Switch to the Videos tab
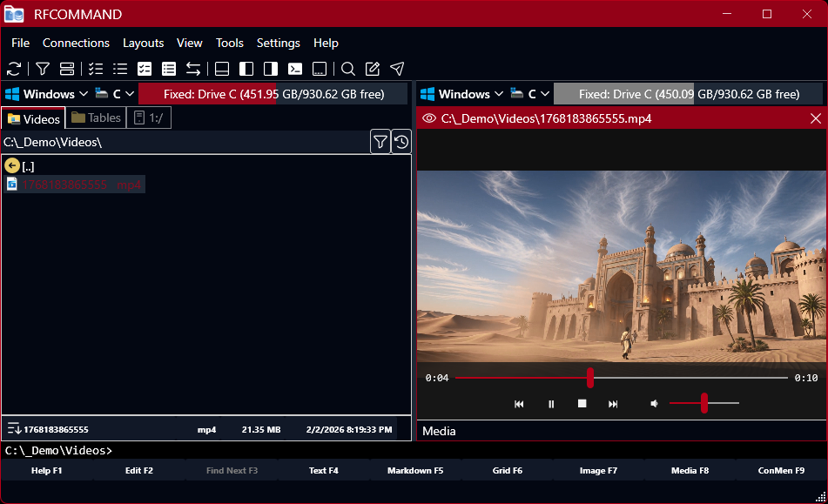The image size is (828, 504). point(34,118)
